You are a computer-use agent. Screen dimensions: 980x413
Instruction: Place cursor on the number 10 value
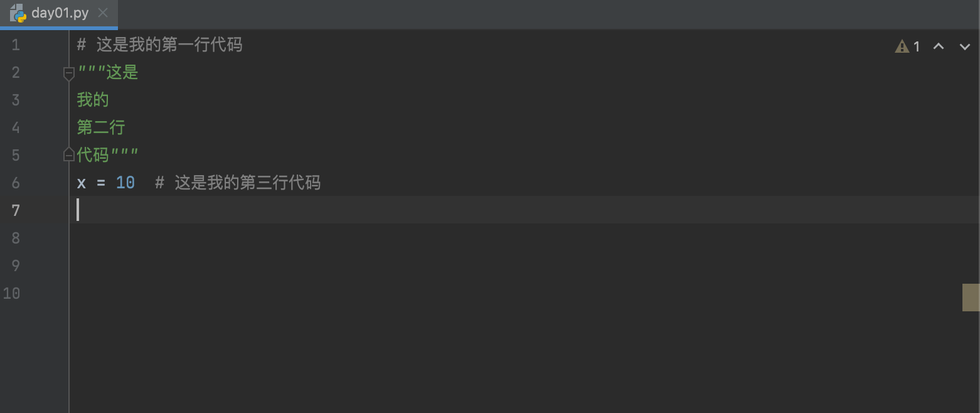pos(125,183)
